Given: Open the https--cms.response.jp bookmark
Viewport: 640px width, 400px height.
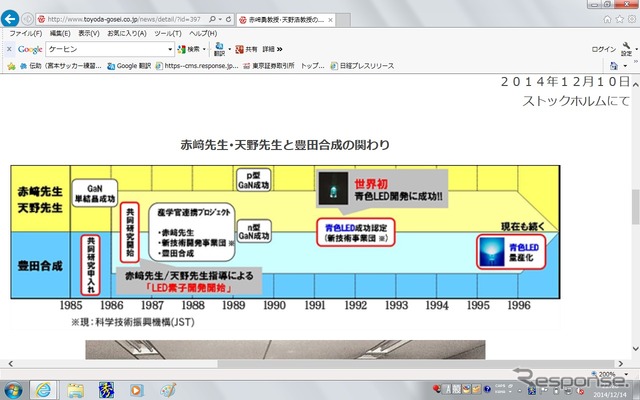Looking at the screenshot, I should point(197,66).
